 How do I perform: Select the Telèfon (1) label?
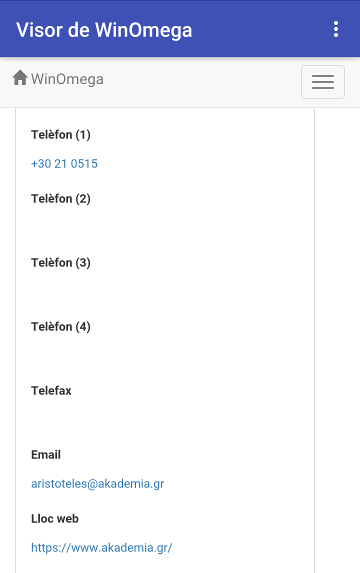click(61, 135)
